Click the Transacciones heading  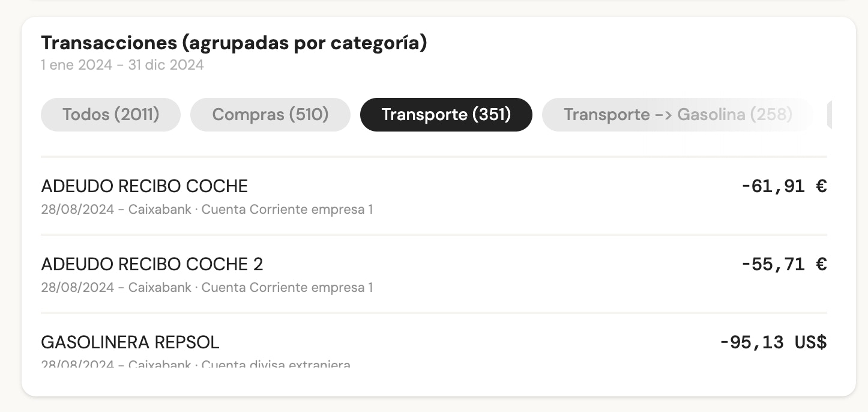tap(234, 42)
